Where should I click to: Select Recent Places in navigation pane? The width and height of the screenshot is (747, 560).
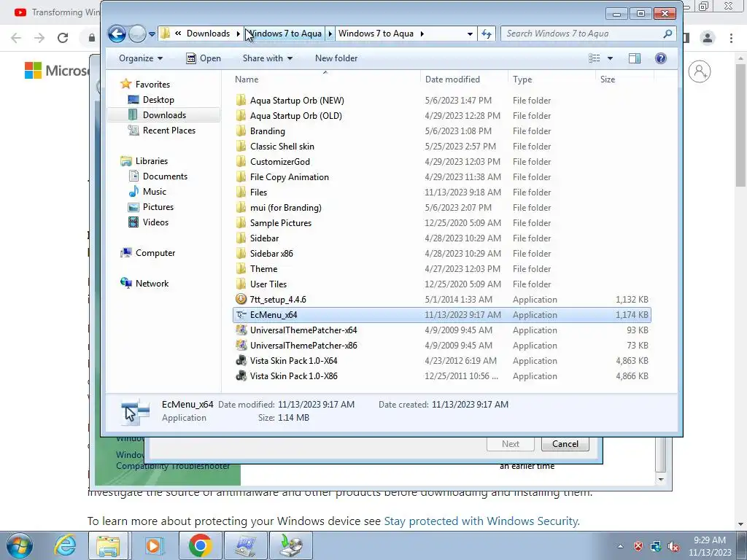click(x=169, y=131)
